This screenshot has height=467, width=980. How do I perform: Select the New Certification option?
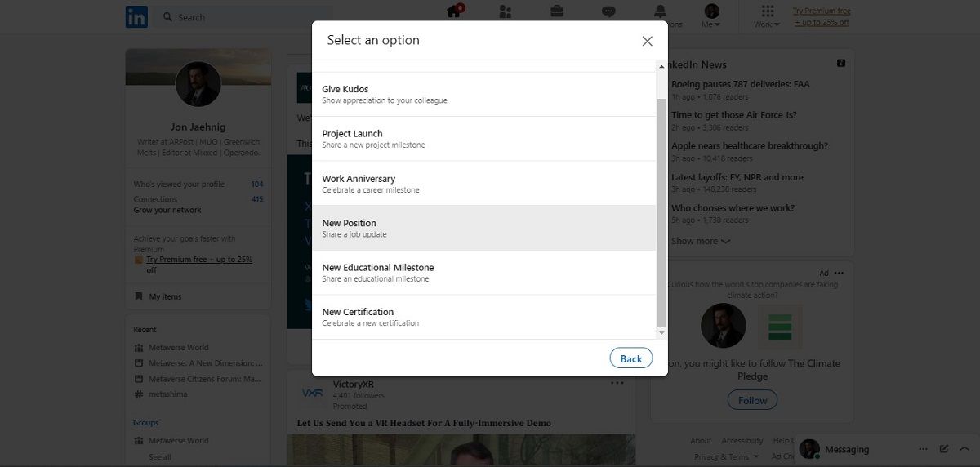coord(483,317)
